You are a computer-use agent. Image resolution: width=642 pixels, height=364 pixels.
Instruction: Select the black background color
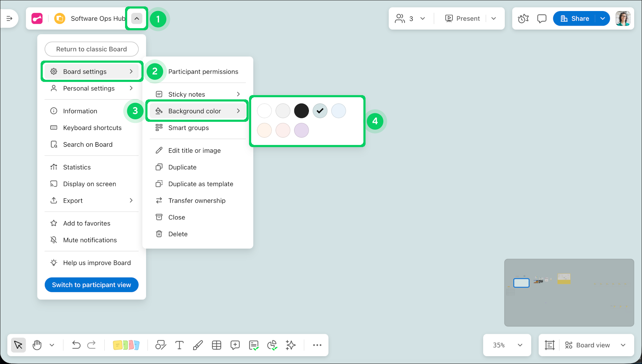pos(301,111)
